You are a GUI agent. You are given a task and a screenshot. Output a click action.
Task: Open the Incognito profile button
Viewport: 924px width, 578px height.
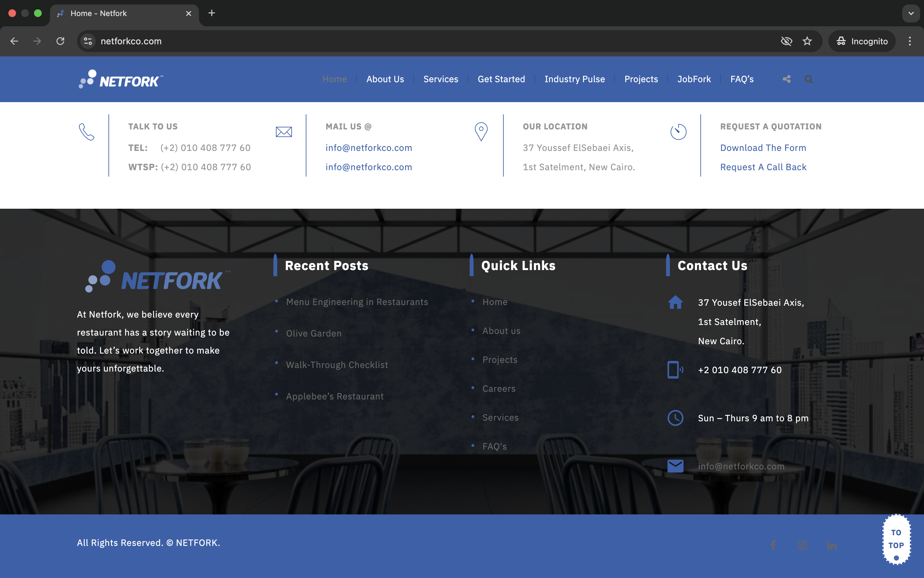(x=862, y=41)
